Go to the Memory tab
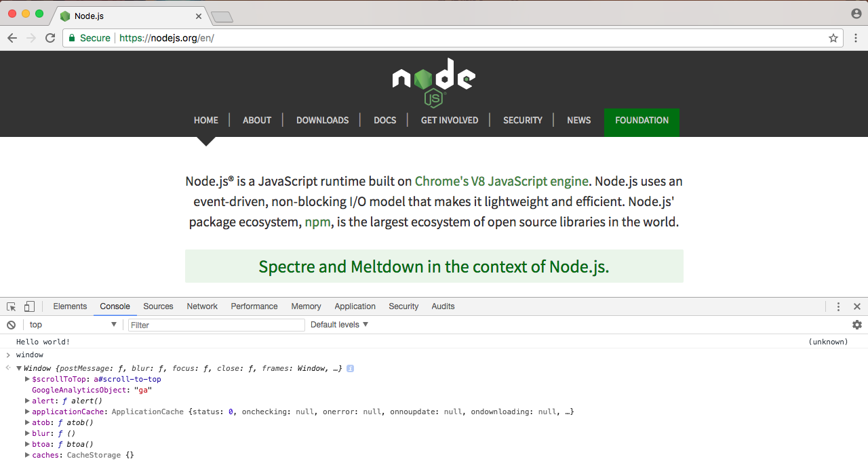This screenshot has width=868, height=461. click(x=306, y=306)
